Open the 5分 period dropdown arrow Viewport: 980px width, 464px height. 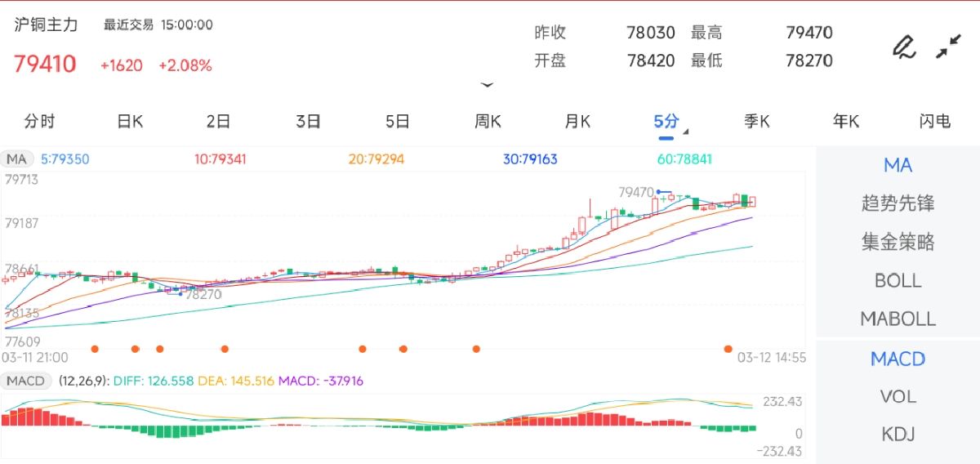pos(685,132)
